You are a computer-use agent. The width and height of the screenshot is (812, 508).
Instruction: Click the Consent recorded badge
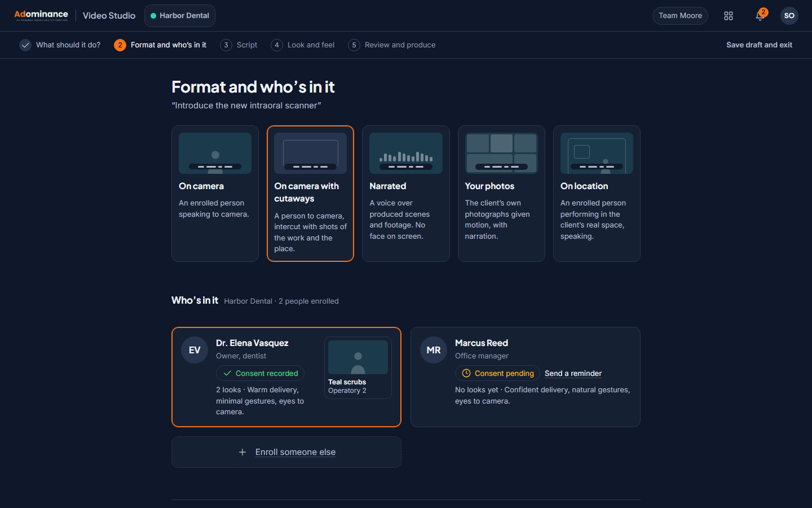click(x=261, y=373)
